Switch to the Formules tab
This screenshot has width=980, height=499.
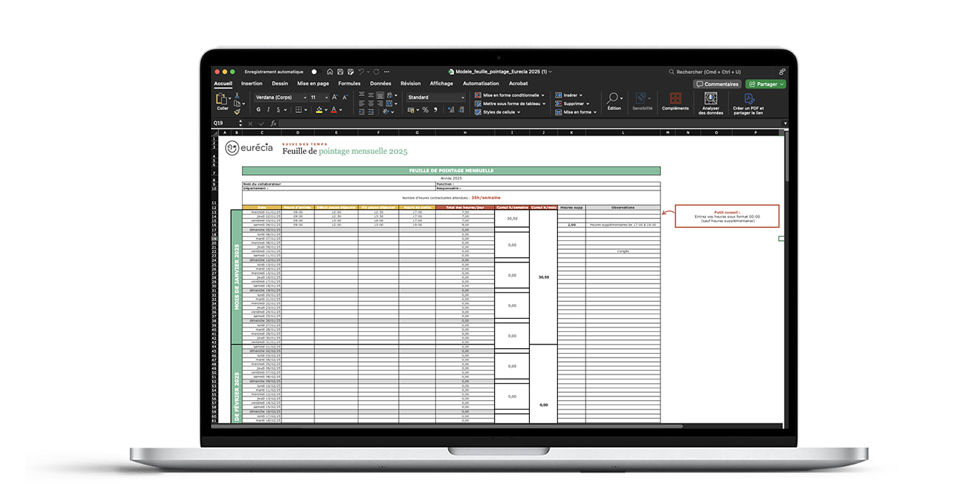click(349, 84)
